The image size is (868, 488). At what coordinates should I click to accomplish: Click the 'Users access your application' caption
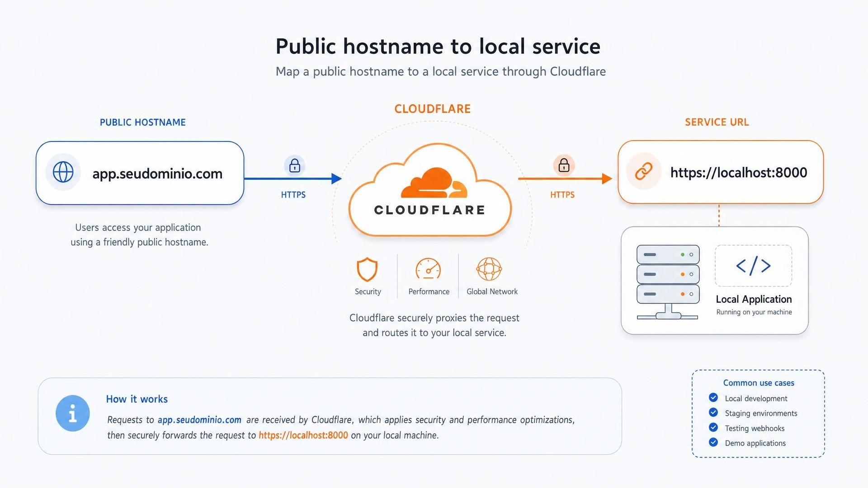click(139, 235)
